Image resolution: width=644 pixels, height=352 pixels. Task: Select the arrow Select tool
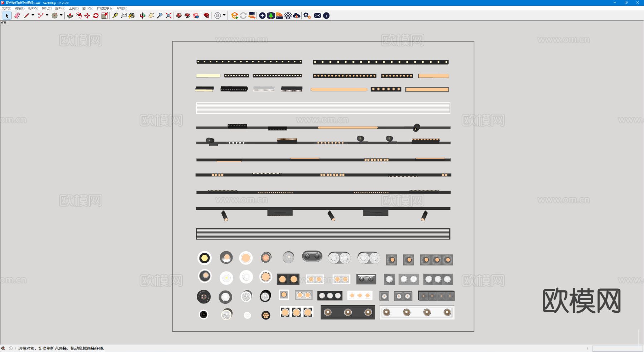(x=7, y=16)
